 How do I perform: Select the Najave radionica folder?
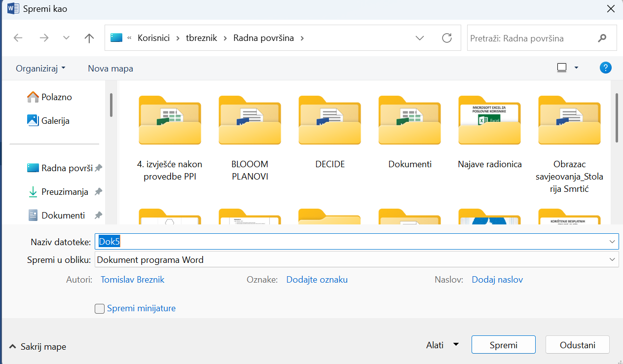coord(489,120)
